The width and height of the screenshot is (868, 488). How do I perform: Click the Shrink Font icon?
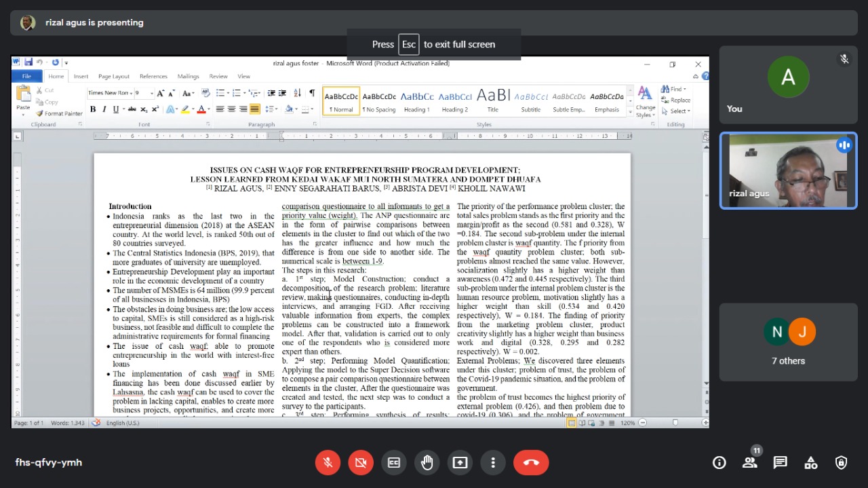pyautogui.click(x=170, y=94)
